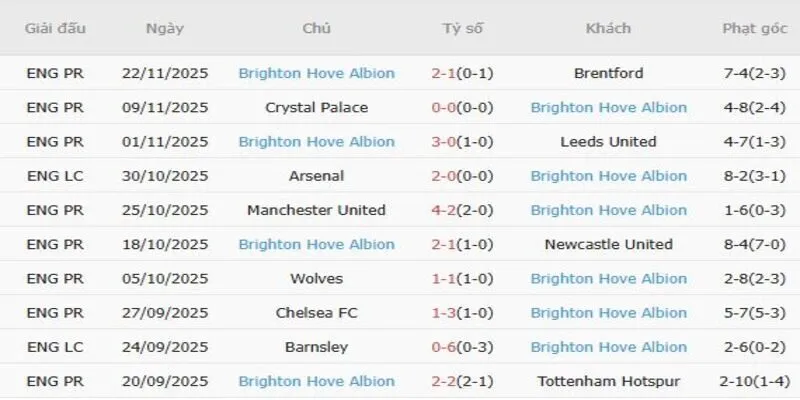Open the Tottenham Hotspur team link

tap(608, 381)
